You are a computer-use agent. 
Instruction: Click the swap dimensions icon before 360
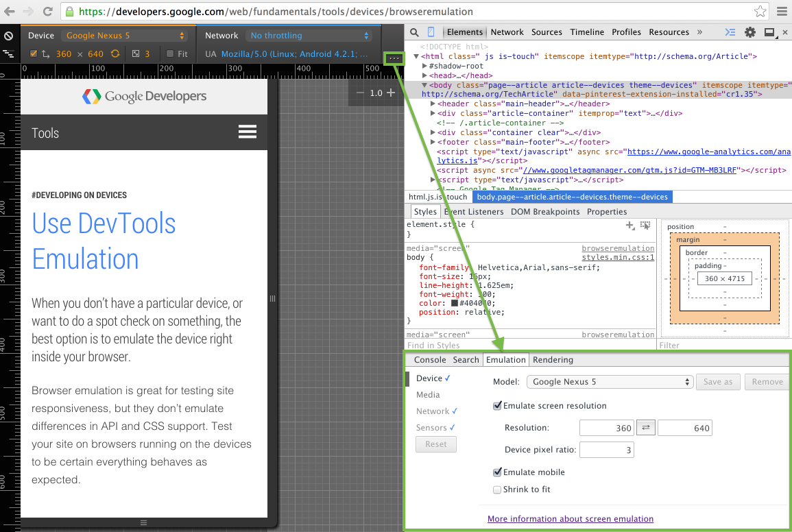click(x=45, y=53)
